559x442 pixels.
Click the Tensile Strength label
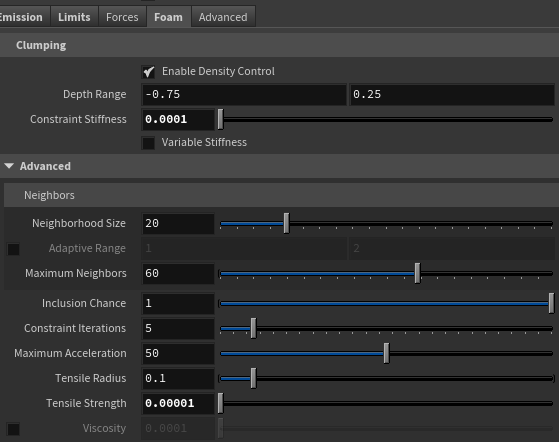tap(86, 403)
